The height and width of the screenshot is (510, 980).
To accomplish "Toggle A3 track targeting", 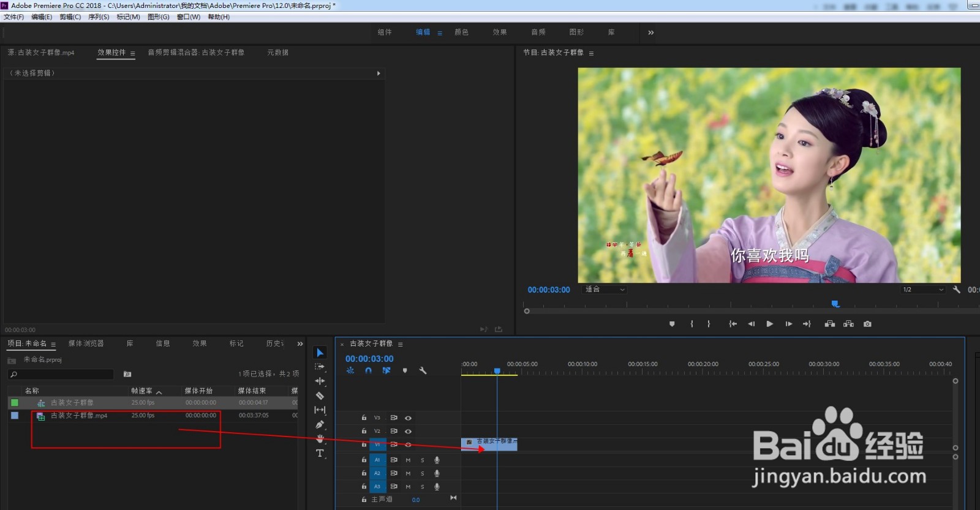I will tap(377, 487).
